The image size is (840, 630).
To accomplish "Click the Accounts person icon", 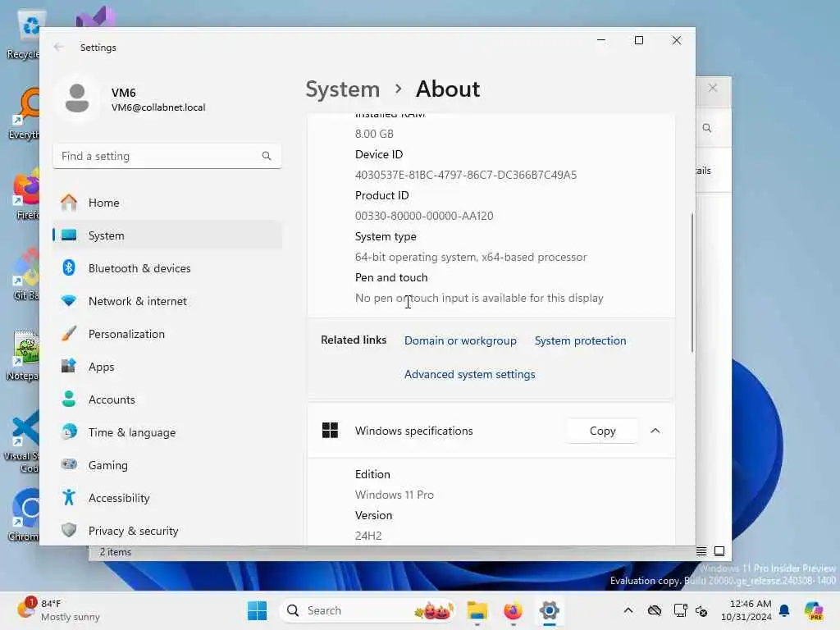I will click(69, 399).
